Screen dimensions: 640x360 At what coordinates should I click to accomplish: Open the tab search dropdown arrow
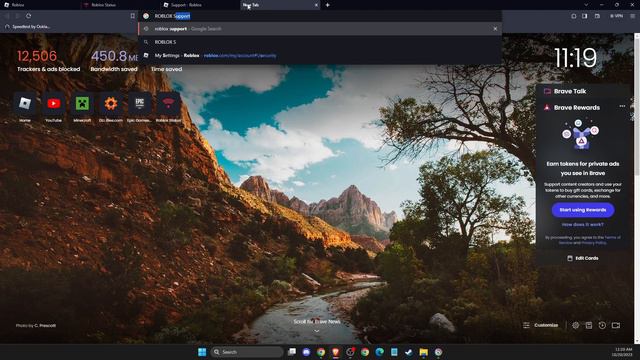[x=586, y=5]
